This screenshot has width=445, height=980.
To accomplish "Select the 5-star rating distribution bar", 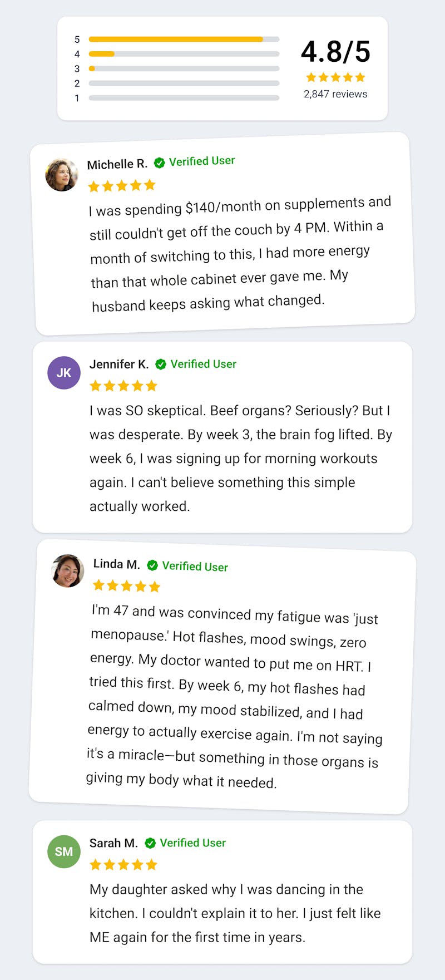I will point(184,40).
